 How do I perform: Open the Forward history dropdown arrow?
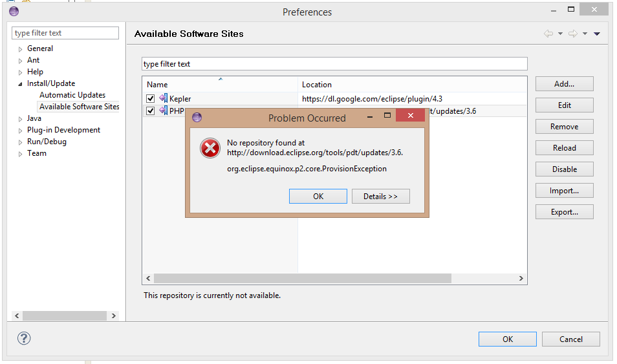(585, 34)
